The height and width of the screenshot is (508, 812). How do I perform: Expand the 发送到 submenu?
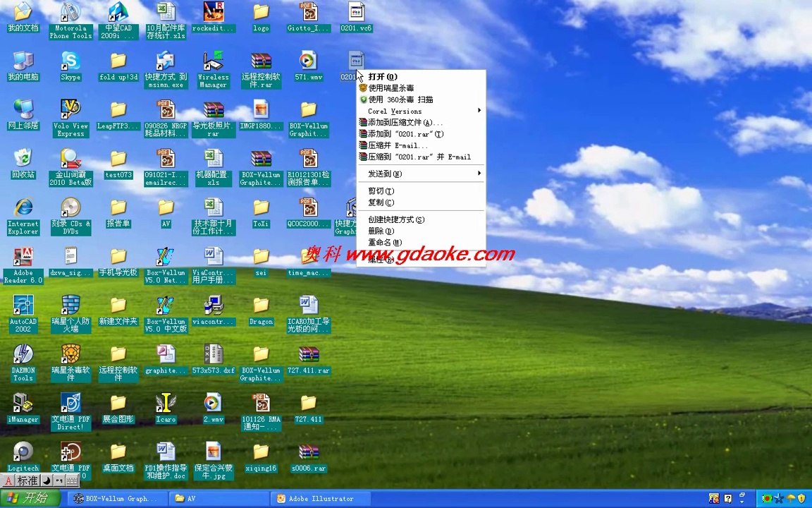(x=421, y=174)
